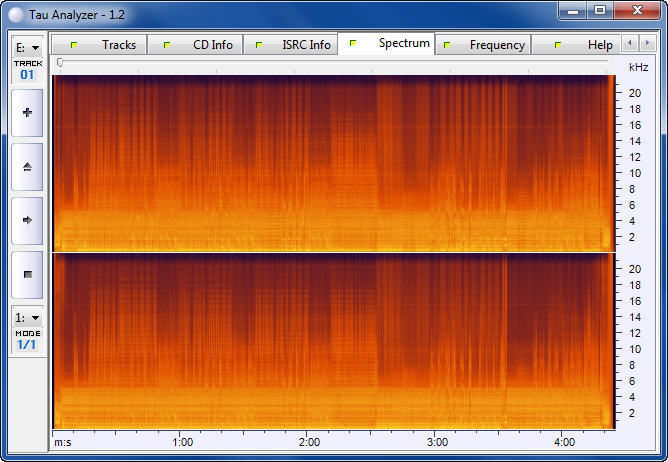This screenshot has height=462, width=668.
Task: Click the plus button in left sidebar
Action: [27, 113]
